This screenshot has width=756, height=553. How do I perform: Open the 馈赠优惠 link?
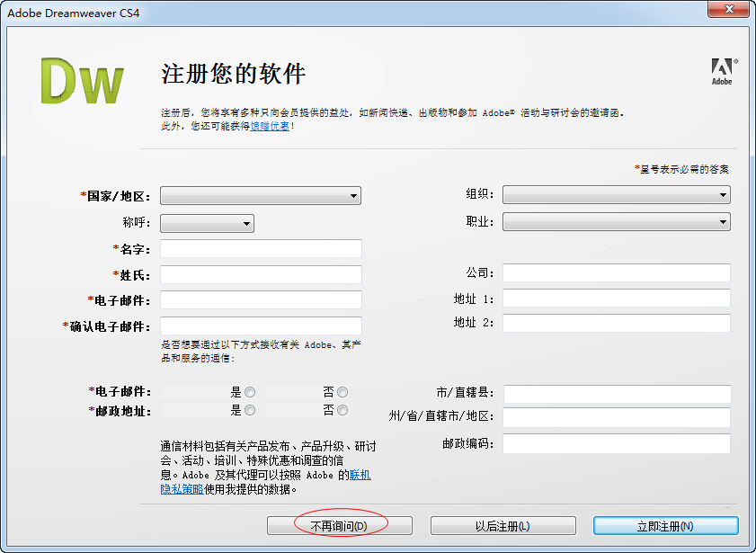pos(270,126)
